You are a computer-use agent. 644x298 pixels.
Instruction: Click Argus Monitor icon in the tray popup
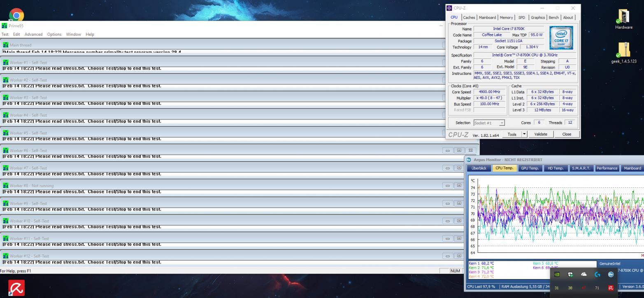(x=611, y=274)
